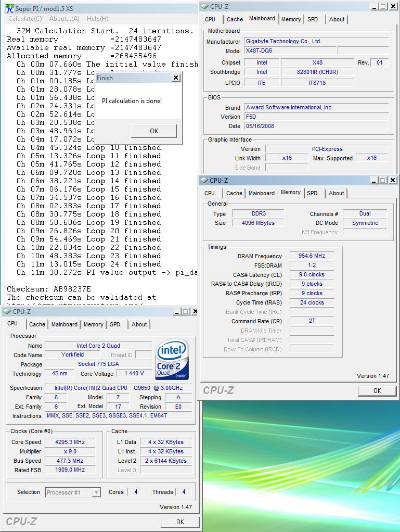400x532 pixels.
Task: Open CPU tab in Memory CPU-Z window
Action: 210,193
